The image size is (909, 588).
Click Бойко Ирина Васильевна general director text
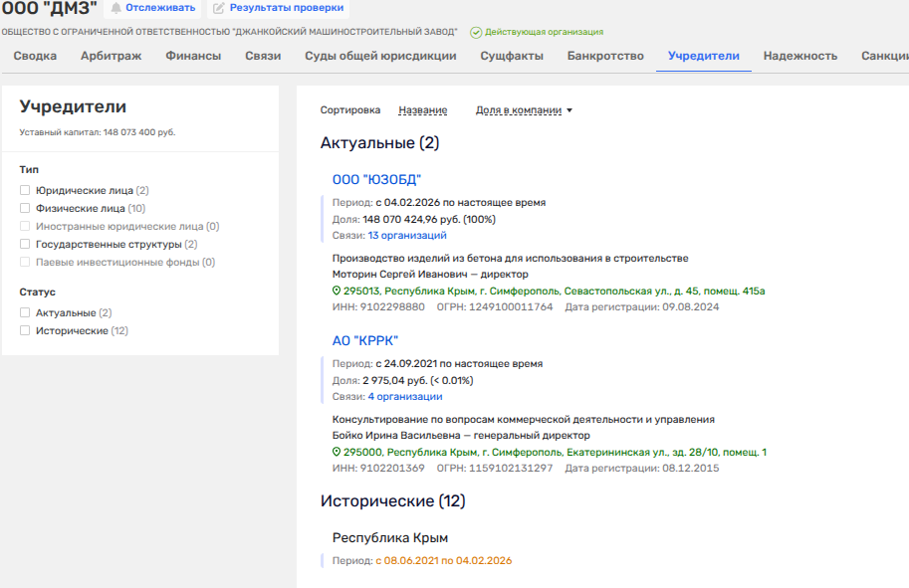[x=461, y=435]
